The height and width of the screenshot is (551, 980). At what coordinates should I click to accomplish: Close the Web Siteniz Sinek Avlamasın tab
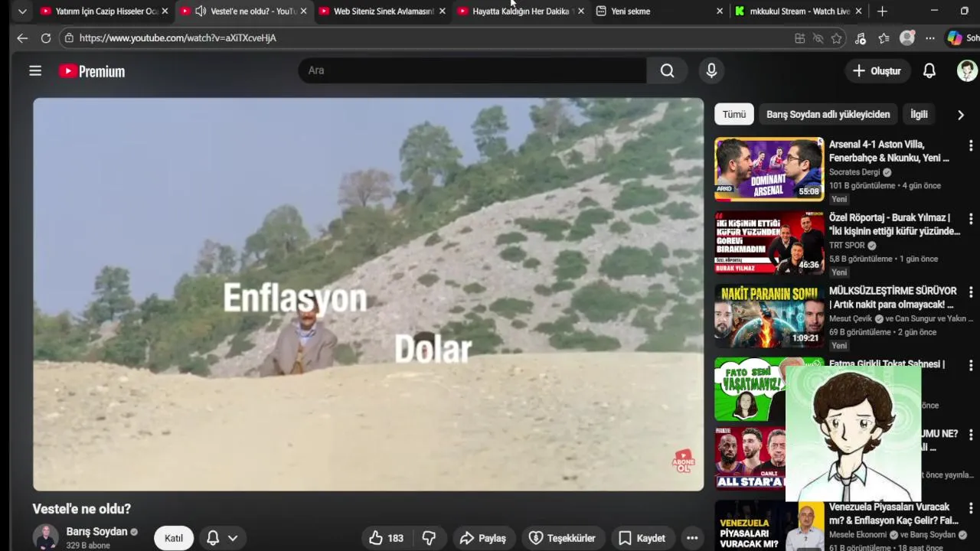click(443, 11)
